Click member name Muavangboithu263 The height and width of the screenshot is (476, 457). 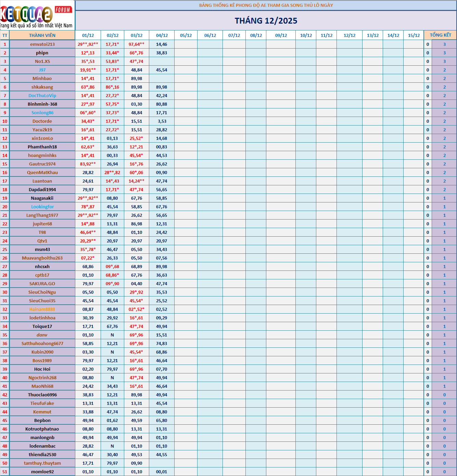click(42, 258)
